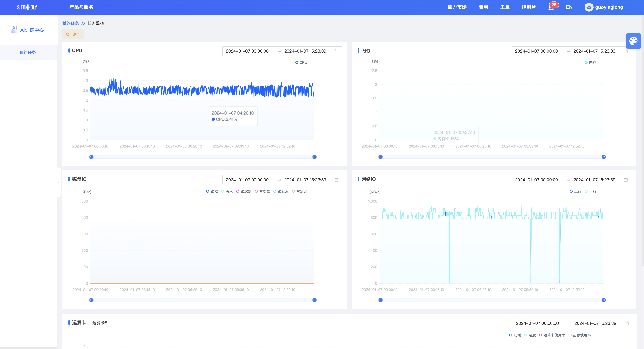Toggle the 下行 network series
This screenshot has height=349, width=644.
coord(591,191)
